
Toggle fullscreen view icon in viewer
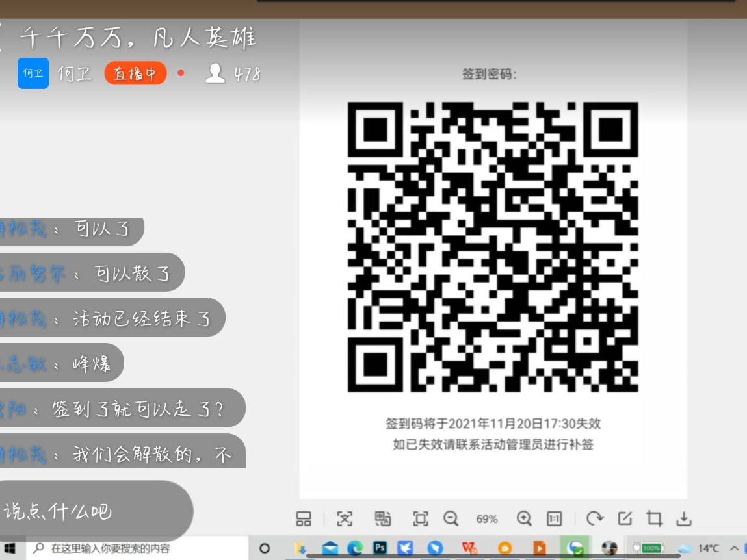421,518
